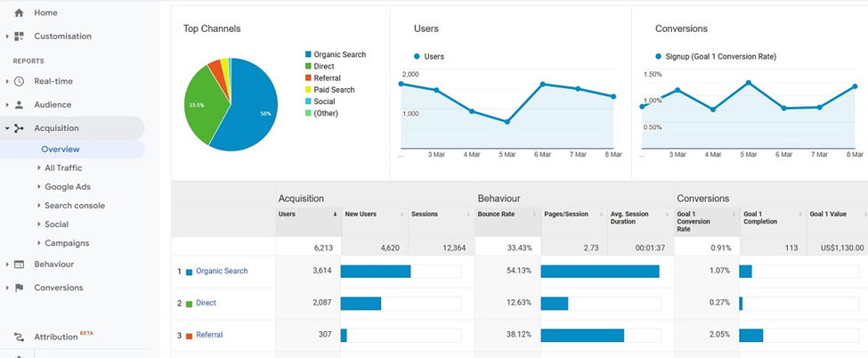Select the Overview menu item
This screenshot has height=358, width=868.
[60, 149]
